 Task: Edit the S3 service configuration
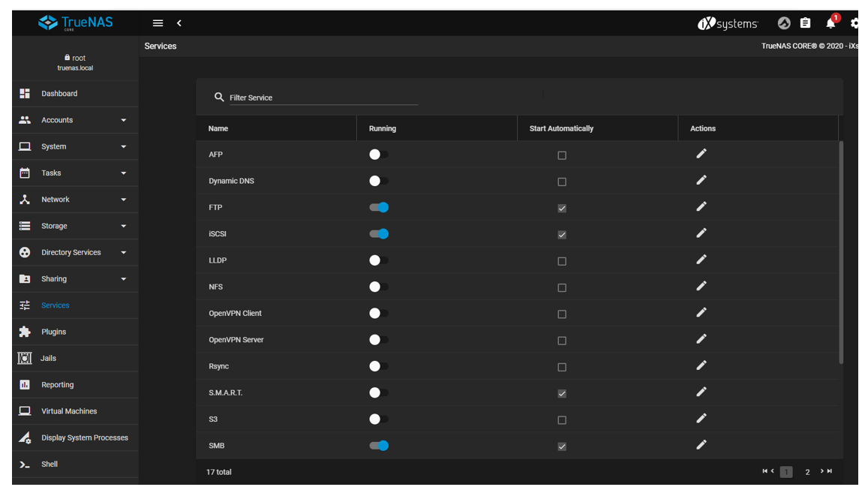[x=701, y=419]
